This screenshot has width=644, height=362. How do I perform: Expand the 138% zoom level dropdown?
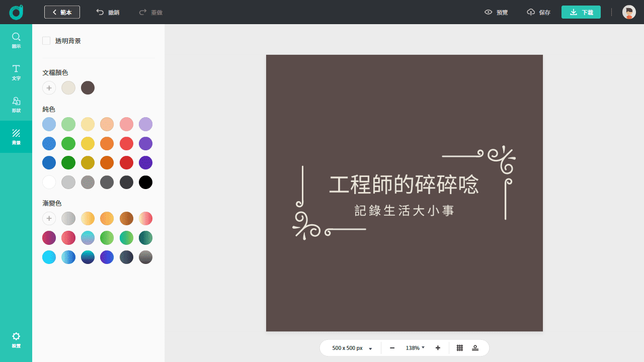pyautogui.click(x=415, y=347)
